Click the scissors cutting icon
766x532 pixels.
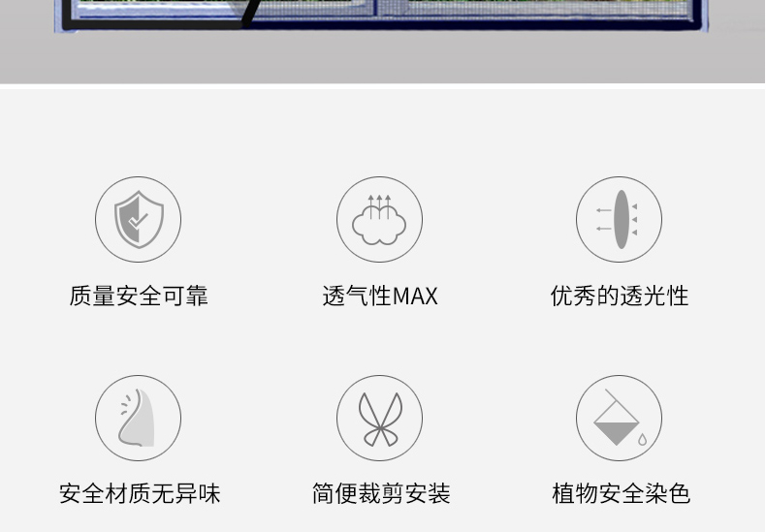pyautogui.click(x=379, y=418)
